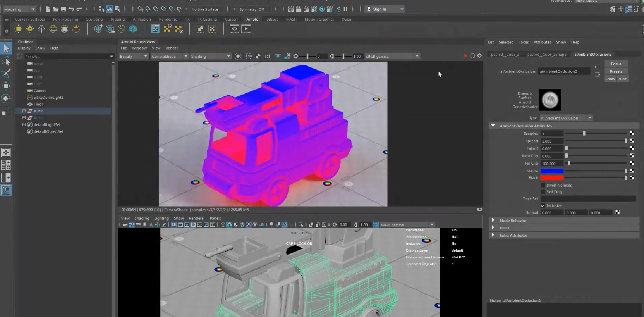Image resolution: width=644 pixels, height=317 pixels.
Task: Open a scene with the folder icon
Action: click(x=56, y=9)
